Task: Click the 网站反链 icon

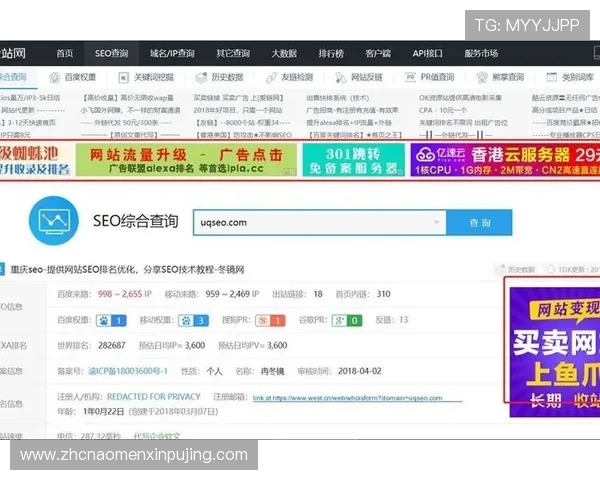Action: coord(340,78)
